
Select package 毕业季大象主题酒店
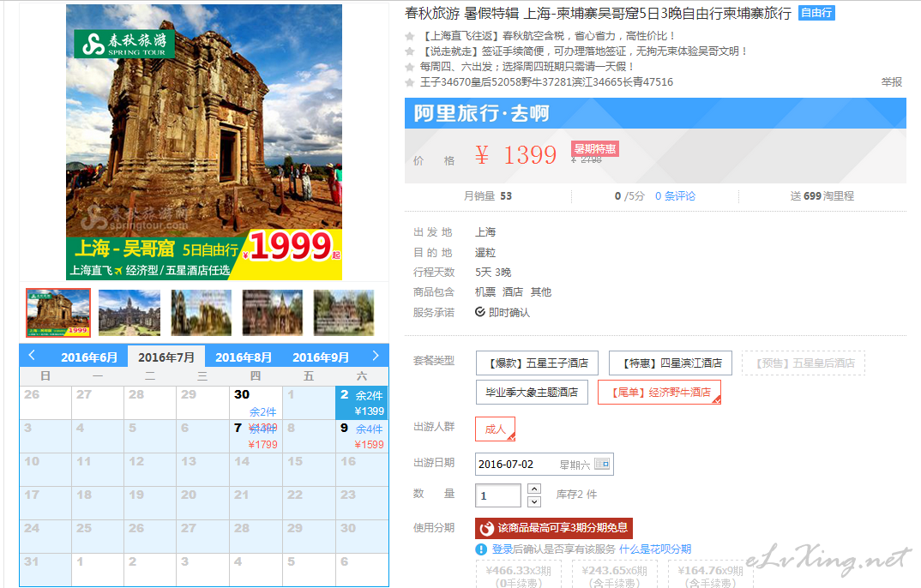(x=532, y=392)
